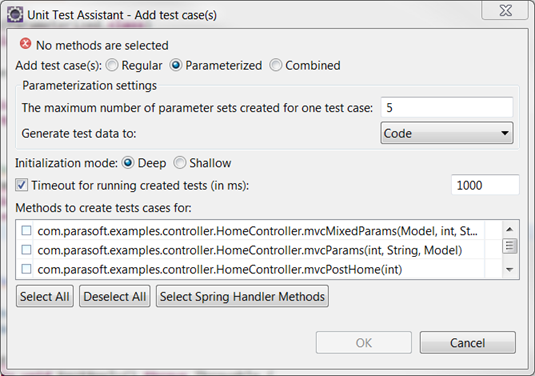The height and width of the screenshot is (376, 535).
Task: Click the timeout value field showing 1000
Action: [x=485, y=185]
